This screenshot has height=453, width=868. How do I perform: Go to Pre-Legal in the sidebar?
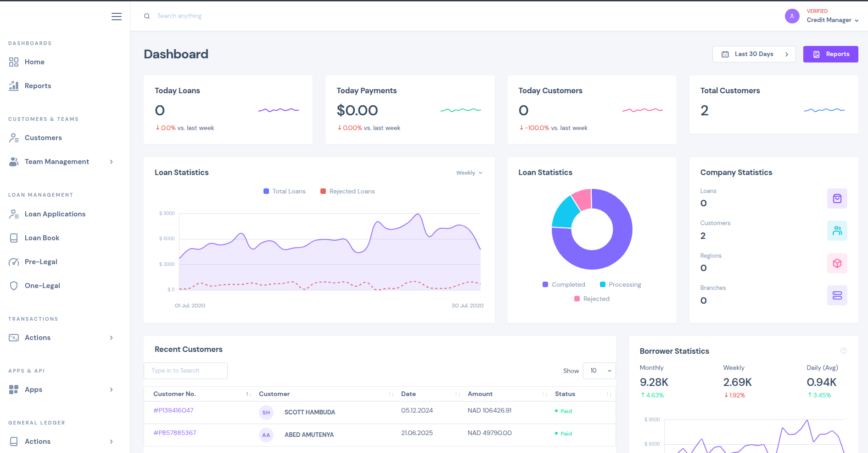click(x=41, y=262)
